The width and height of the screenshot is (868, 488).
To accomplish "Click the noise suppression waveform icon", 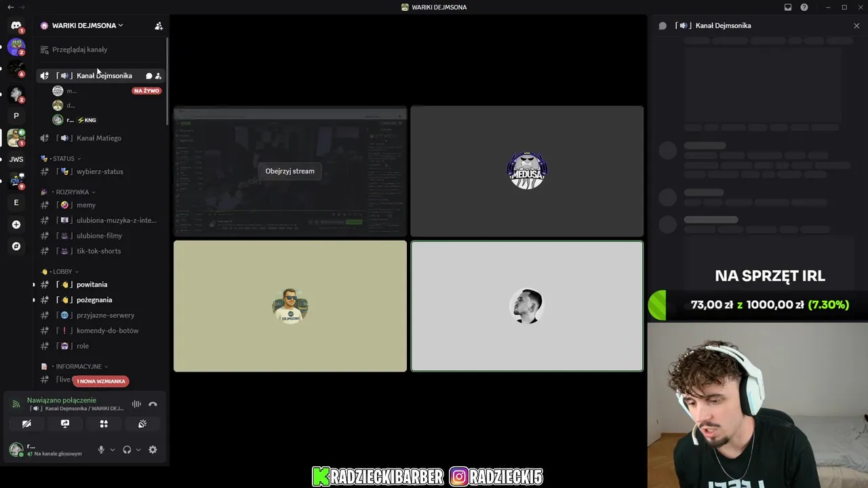I will pos(136,404).
